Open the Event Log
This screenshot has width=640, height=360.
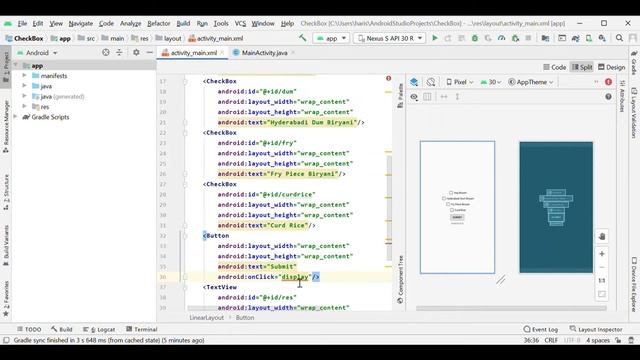pyautogui.click(x=540, y=329)
